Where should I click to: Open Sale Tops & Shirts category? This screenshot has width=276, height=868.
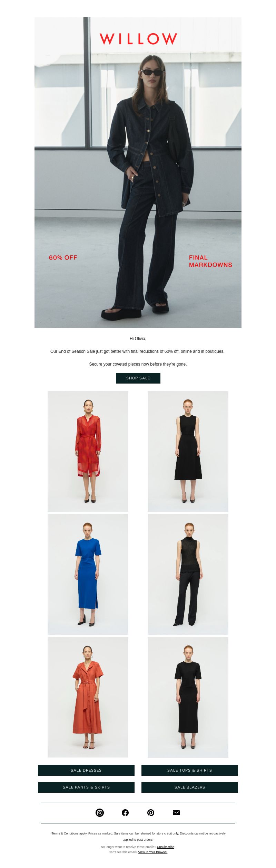190,770
